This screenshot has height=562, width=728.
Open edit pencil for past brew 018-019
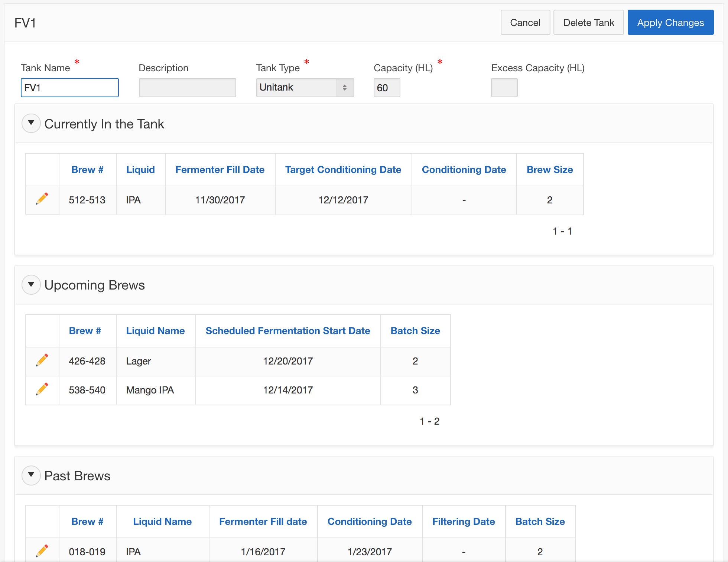click(x=42, y=551)
